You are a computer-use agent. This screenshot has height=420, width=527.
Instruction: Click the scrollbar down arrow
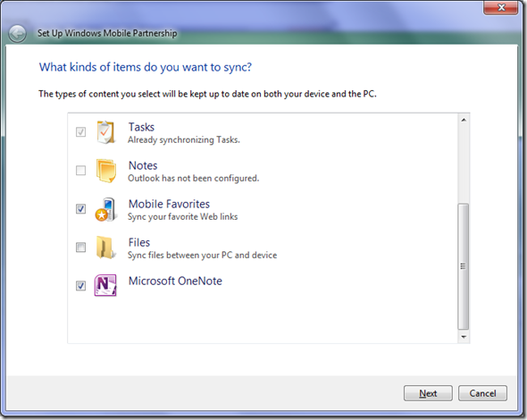[x=464, y=337]
